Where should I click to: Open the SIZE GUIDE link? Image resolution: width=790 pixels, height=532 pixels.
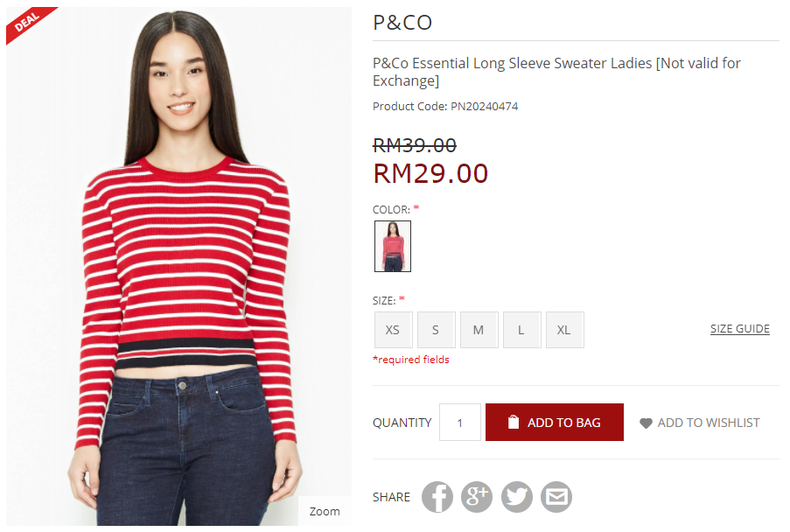[x=739, y=329]
